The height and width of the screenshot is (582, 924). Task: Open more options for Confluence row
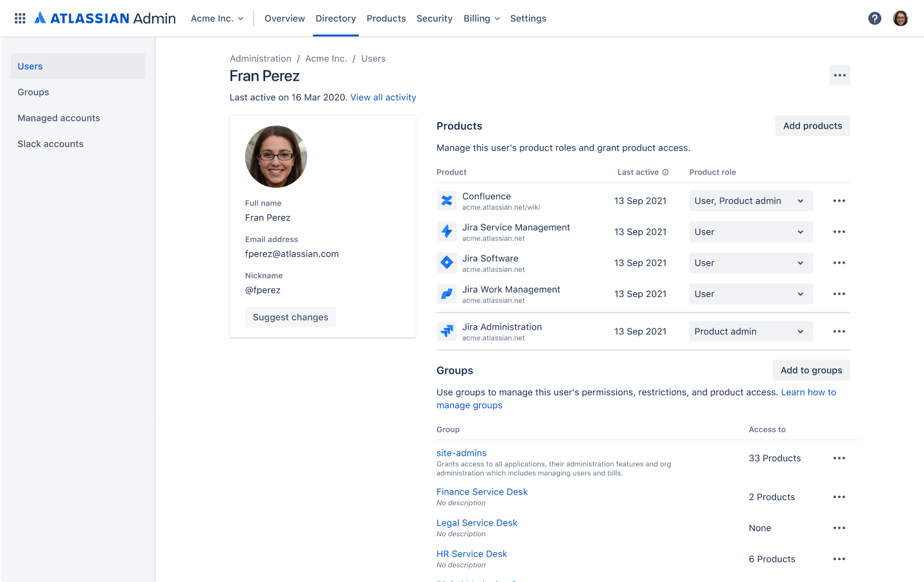(x=839, y=200)
